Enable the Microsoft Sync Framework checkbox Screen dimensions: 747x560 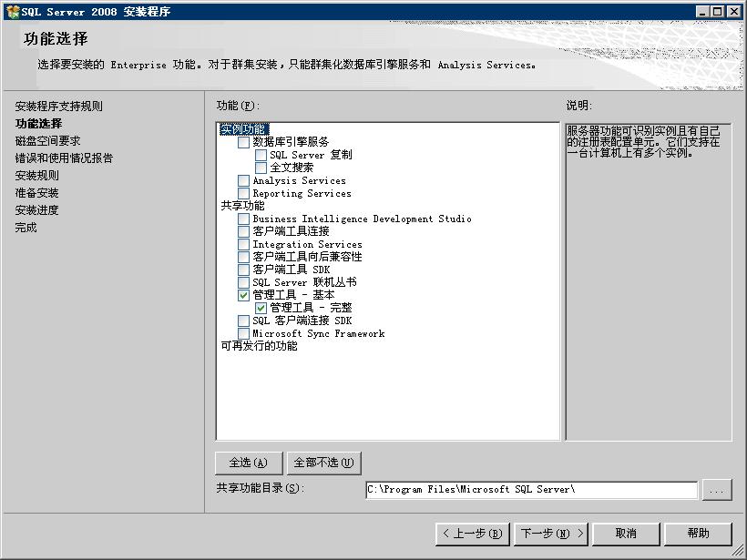pyautogui.click(x=243, y=333)
